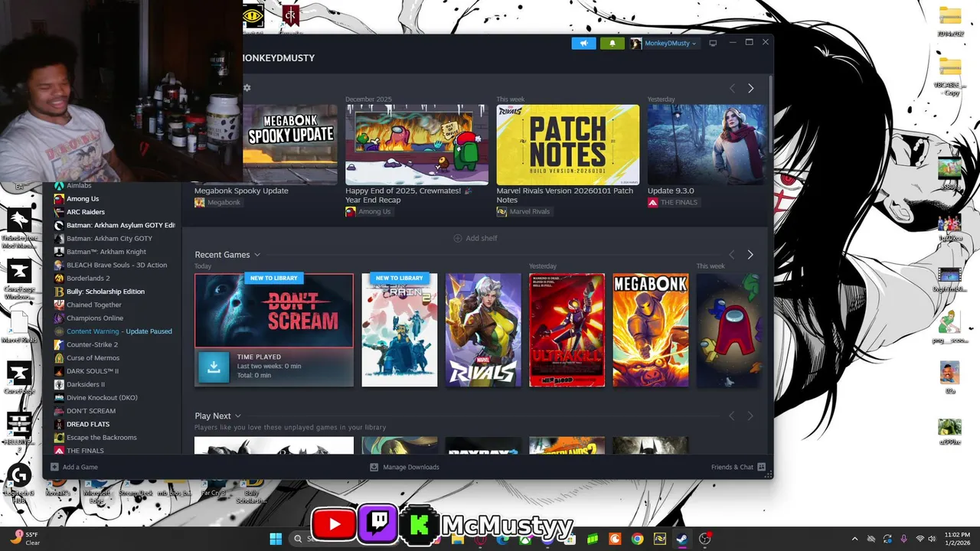Open the Among Us link under Year End Recap

(x=368, y=211)
